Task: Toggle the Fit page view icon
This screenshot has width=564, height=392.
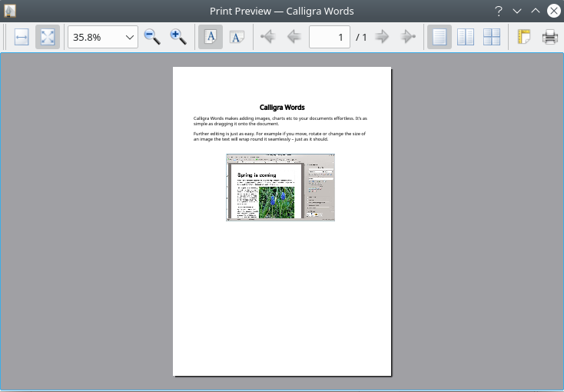Action: 48,37
